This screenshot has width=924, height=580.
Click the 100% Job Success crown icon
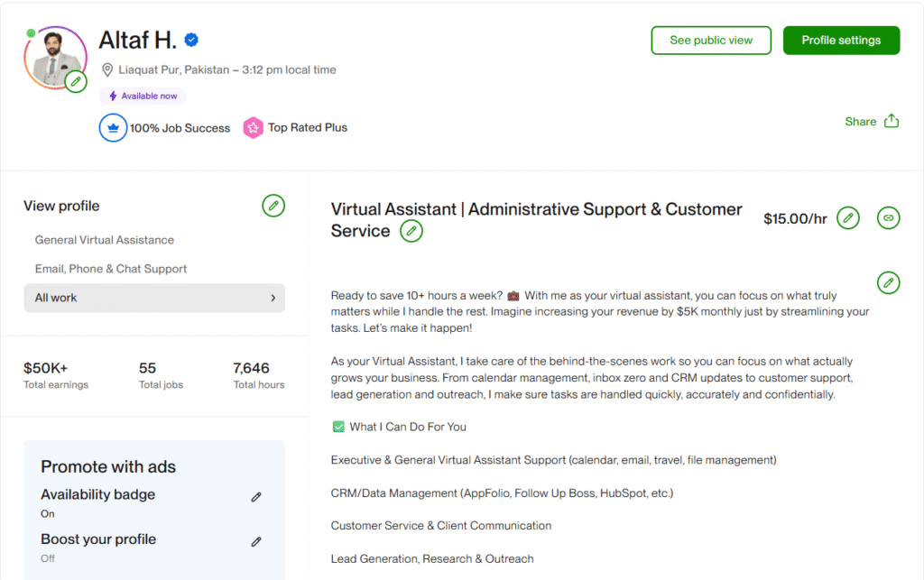113,128
